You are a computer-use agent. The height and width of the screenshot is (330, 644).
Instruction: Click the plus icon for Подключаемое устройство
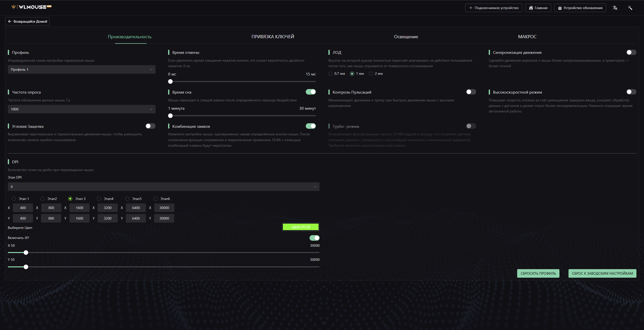pos(471,8)
